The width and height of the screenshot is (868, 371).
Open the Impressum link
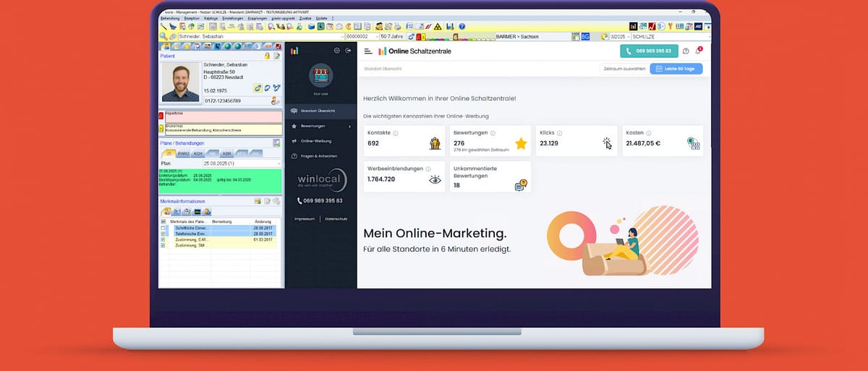(305, 218)
